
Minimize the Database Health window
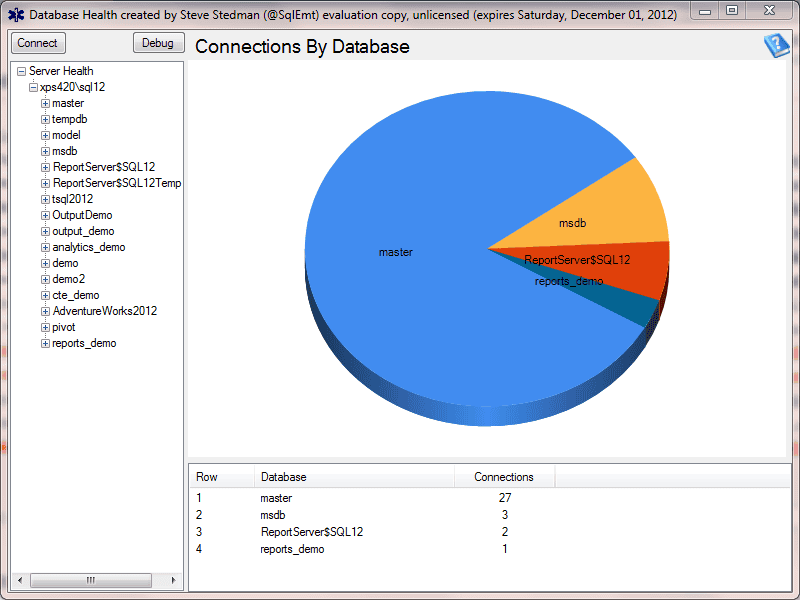[x=705, y=11]
